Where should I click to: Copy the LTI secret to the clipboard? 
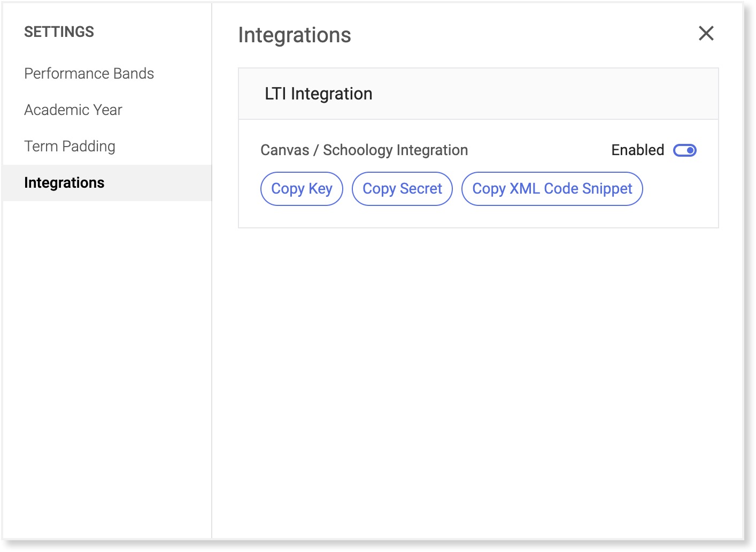[x=402, y=189]
